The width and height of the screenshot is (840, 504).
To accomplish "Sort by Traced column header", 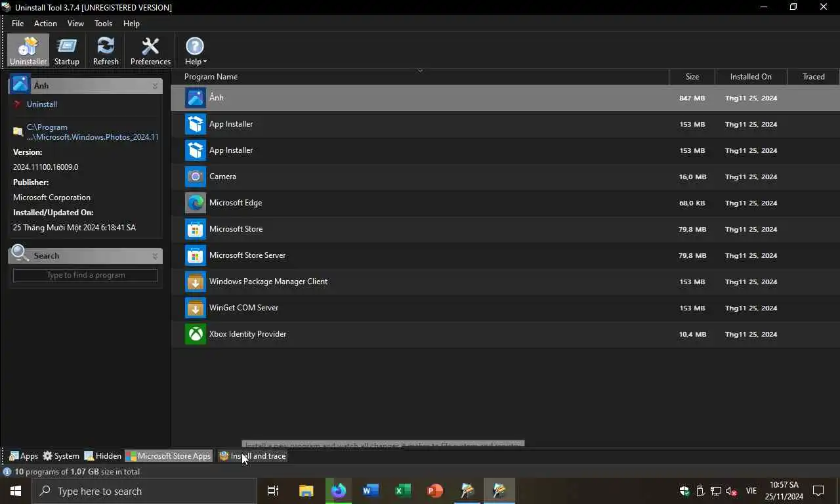I will pyautogui.click(x=813, y=77).
